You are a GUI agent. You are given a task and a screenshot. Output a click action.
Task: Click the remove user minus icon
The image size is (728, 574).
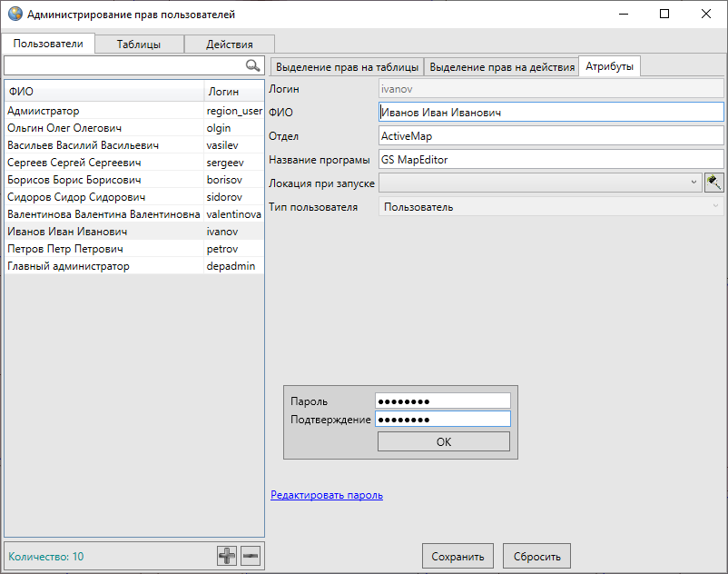pos(251,556)
